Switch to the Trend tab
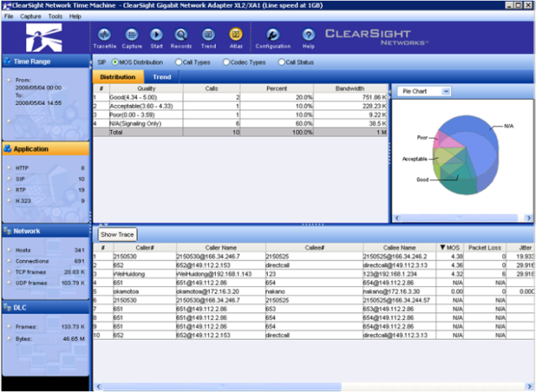 162,77
